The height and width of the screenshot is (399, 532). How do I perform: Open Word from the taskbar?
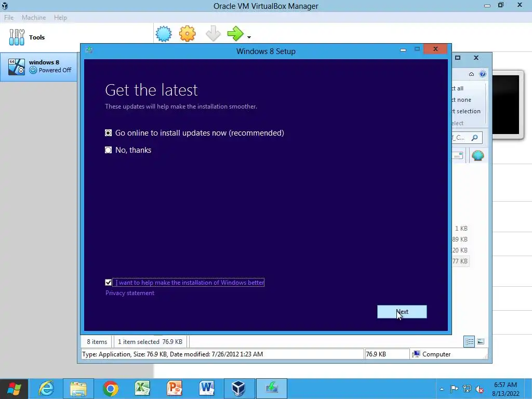pyautogui.click(x=207, y=389)
